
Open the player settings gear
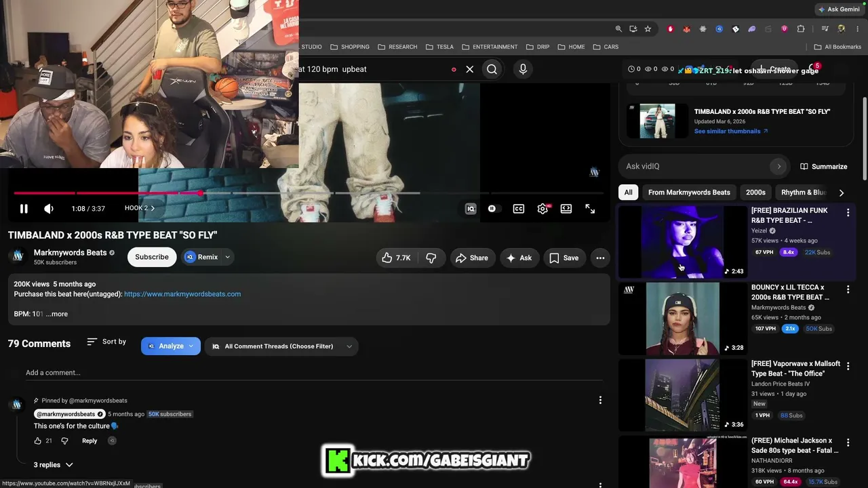coord(542,209)
